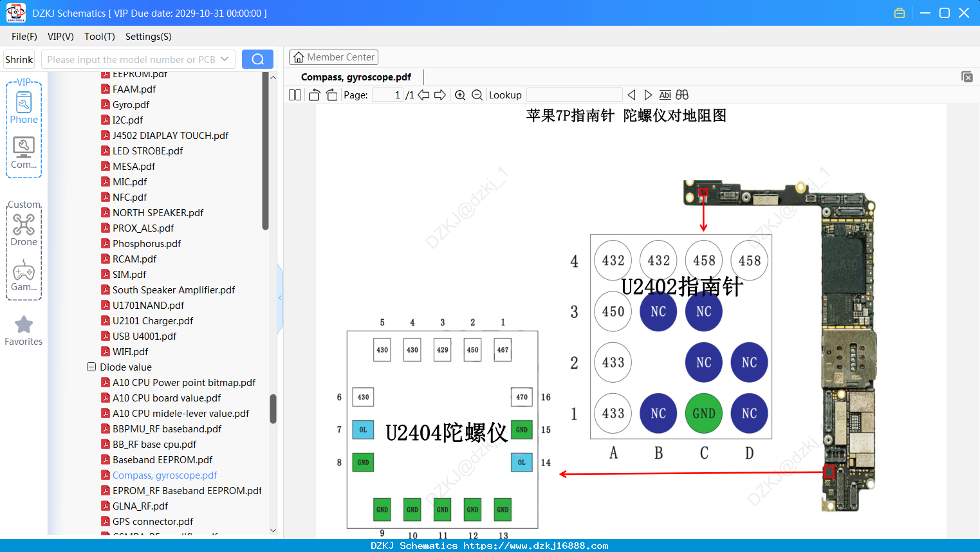Open the Member Center
The width and height of the screenshot is (980, 552).
pos(333,57)
